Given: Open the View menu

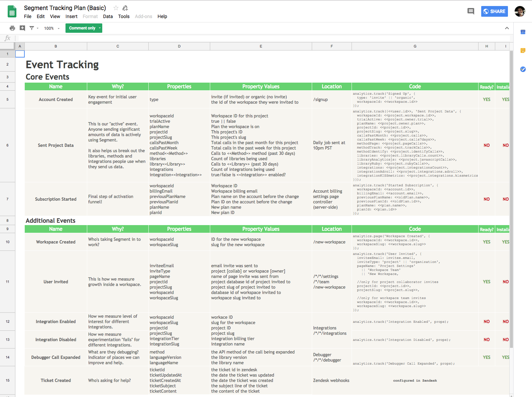Looking at the screenshot, I should [x=55, y=16].
